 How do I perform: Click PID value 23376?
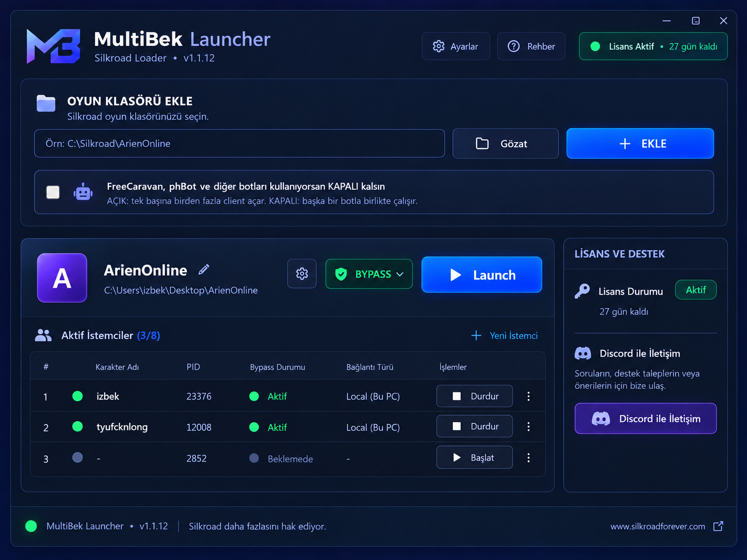[x=199, y=397]
